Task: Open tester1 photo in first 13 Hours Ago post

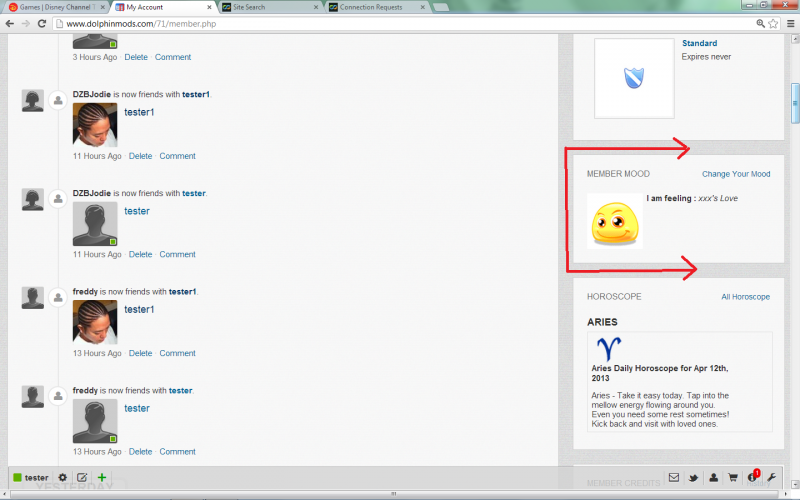Action: point(95,322)
